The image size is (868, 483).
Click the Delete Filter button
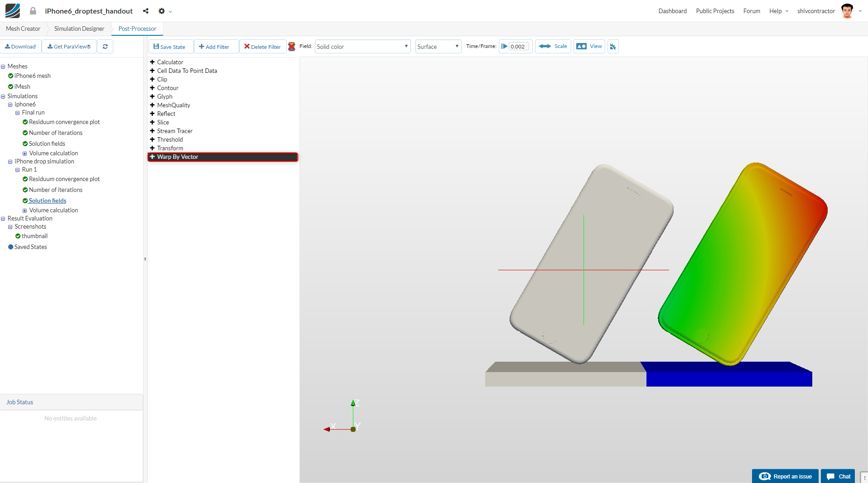pos(263,47)
